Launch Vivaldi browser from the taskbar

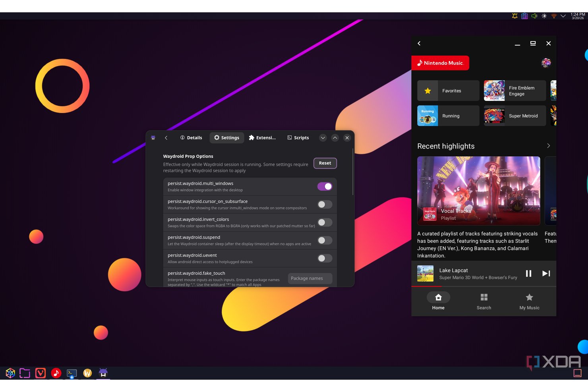click(41, 373)
